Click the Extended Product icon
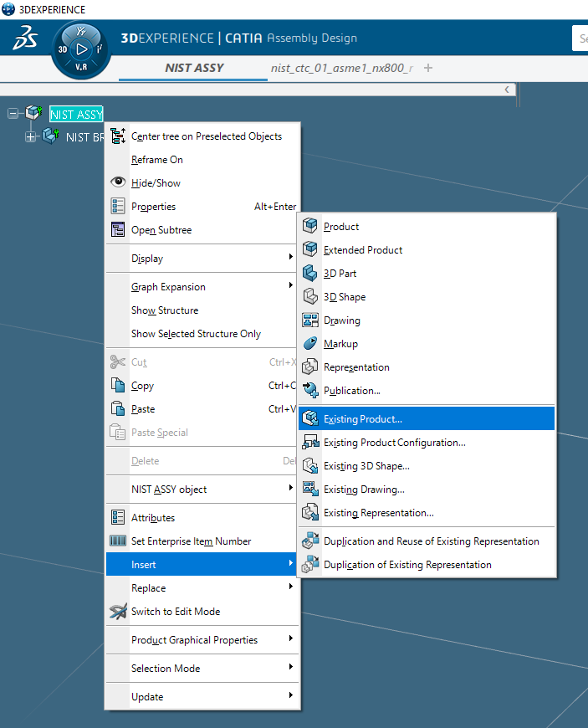 310,249
